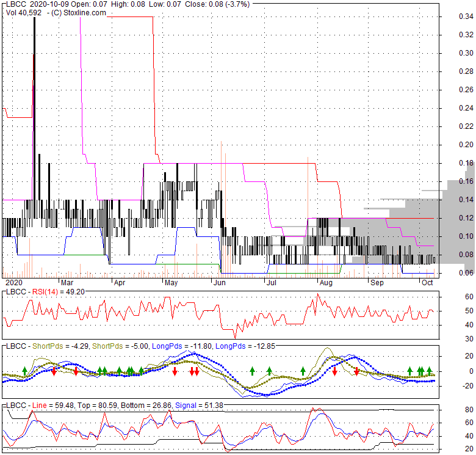Click the 'Jun' month label
476x455 pixels.
point(220,283)
